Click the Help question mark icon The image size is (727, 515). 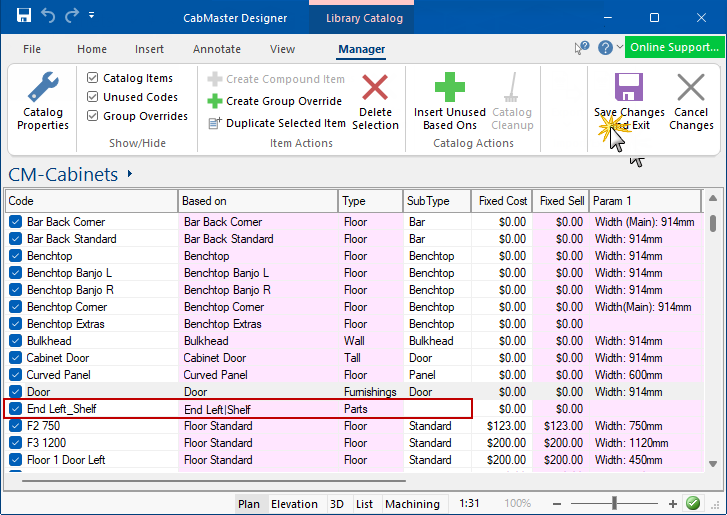tap(604, 48)
